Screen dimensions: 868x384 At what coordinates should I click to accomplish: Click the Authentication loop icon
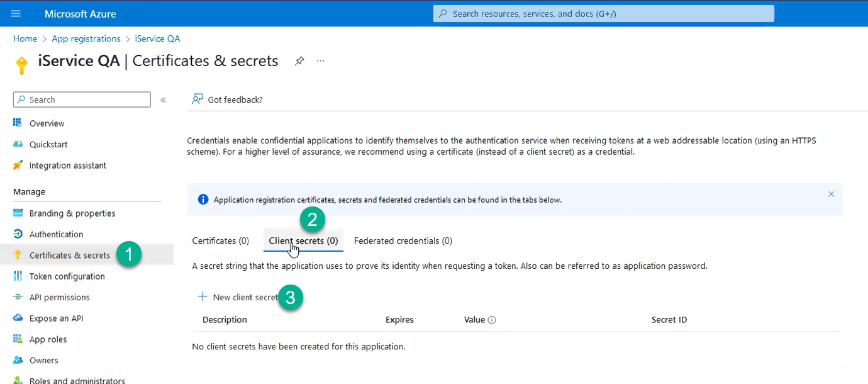click(18, 234)
